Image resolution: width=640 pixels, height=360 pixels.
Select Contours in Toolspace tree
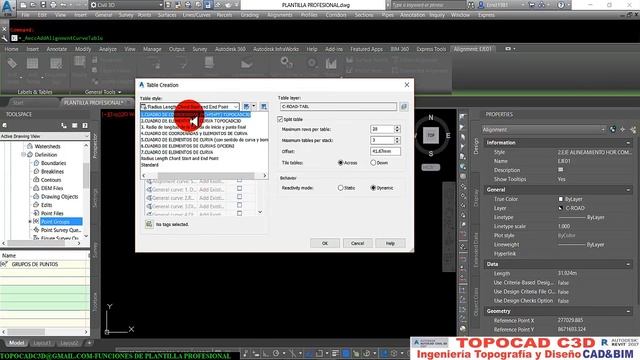51,180
